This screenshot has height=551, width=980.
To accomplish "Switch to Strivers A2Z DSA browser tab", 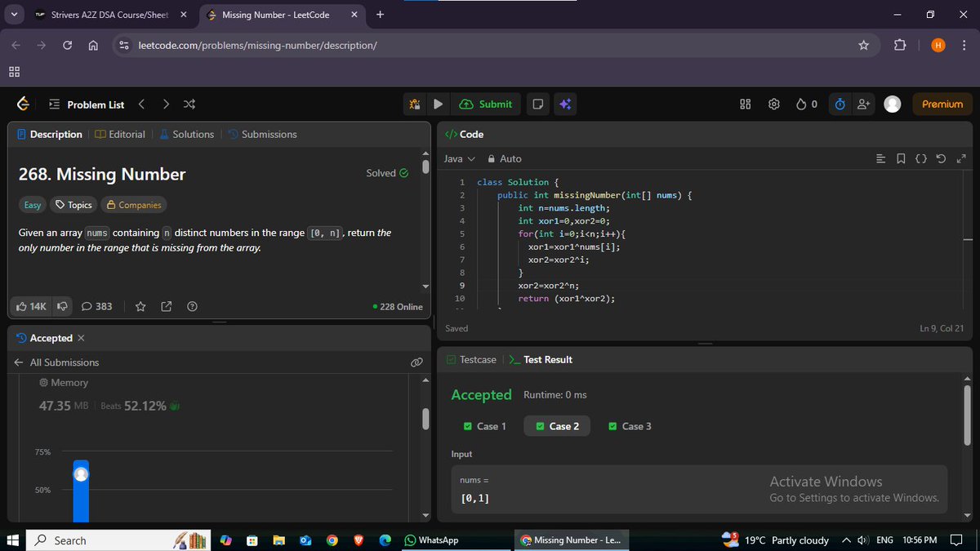I will tap(110, 15).
